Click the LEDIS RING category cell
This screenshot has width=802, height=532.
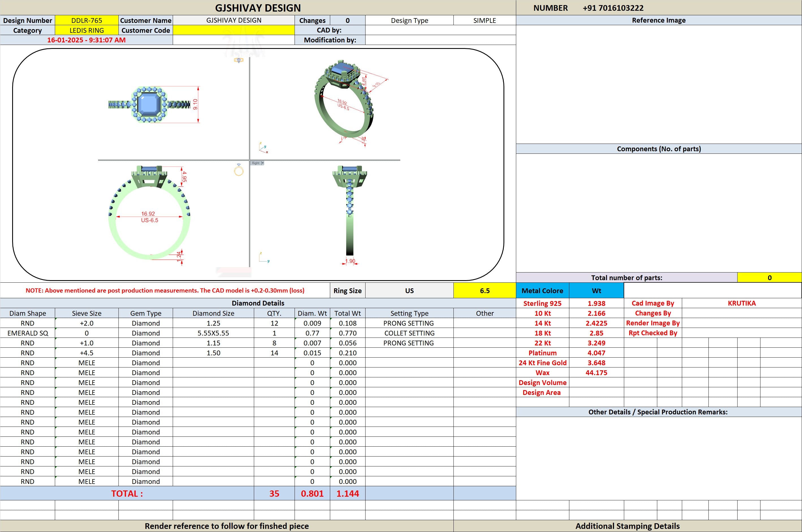click(87, 30)
